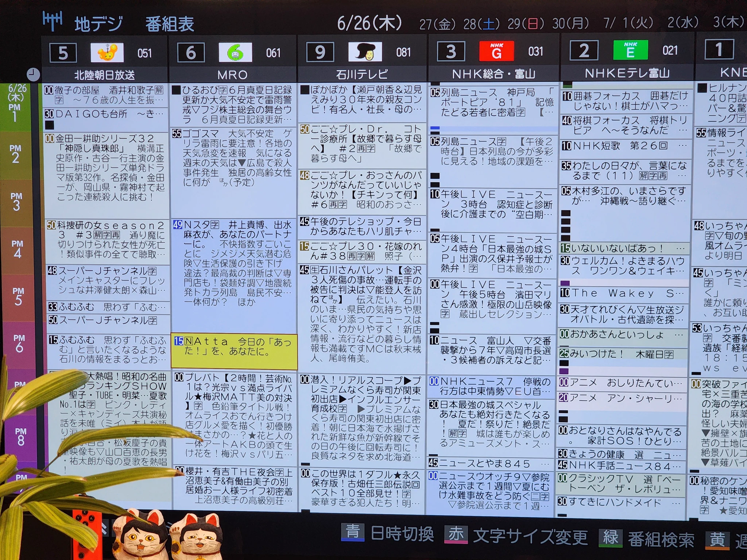747x560 pixels.
Task: Jump to the PM 4 time slot
Action: click(17, 250)
